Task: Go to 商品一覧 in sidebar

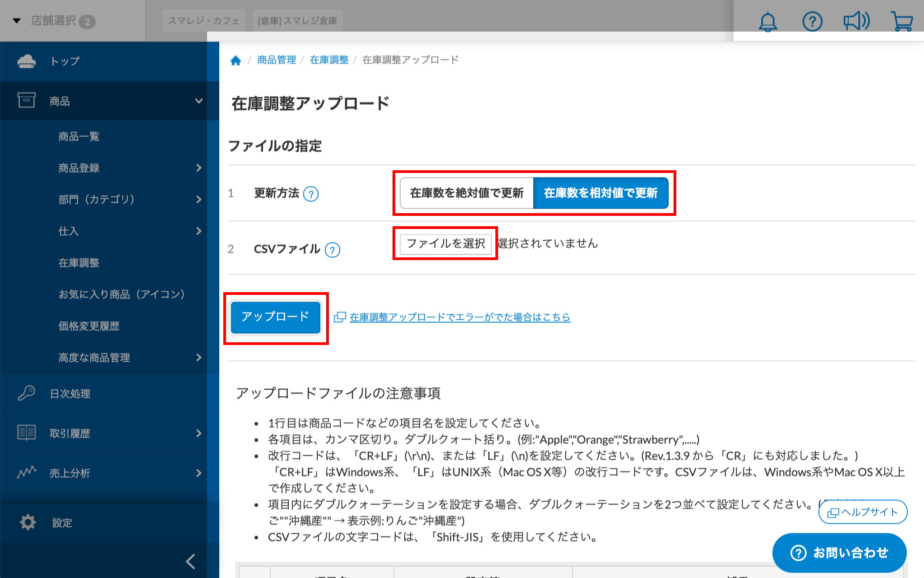Action: (x=79, y=136)
